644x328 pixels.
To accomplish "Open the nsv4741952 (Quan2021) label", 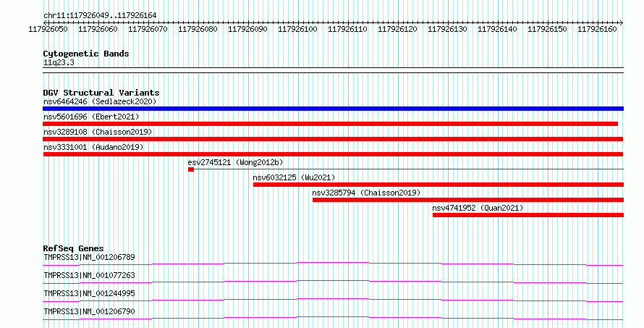I will [x=478, y=208].
